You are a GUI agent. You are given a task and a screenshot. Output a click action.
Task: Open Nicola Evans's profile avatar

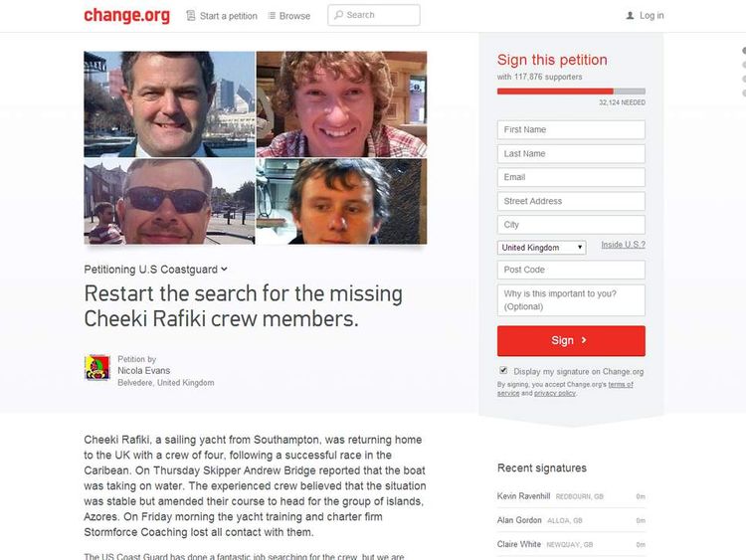click(97, 367)
